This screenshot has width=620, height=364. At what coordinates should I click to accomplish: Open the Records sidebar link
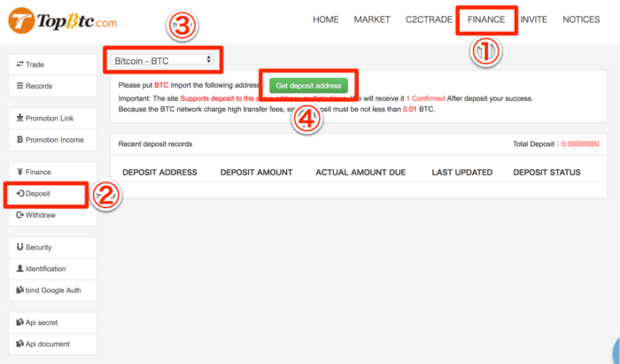point(52,86)
